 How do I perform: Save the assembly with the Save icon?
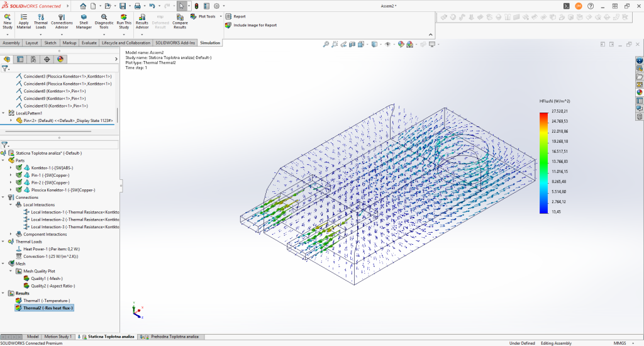[x=123, y=6]
